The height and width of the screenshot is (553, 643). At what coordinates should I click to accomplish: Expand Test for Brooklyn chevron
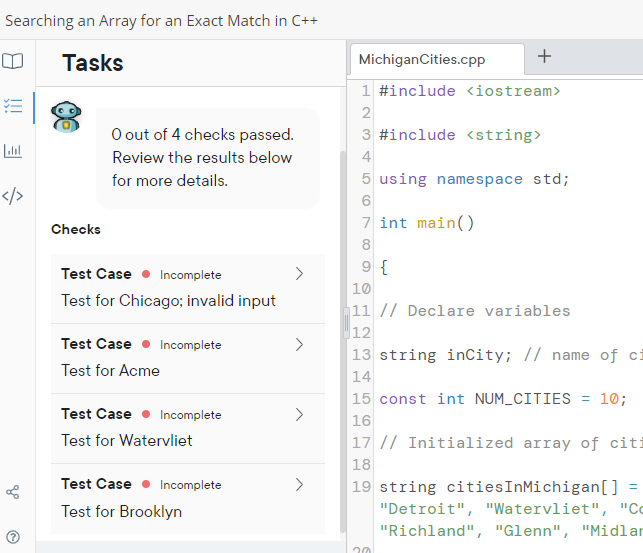(299, 485)
